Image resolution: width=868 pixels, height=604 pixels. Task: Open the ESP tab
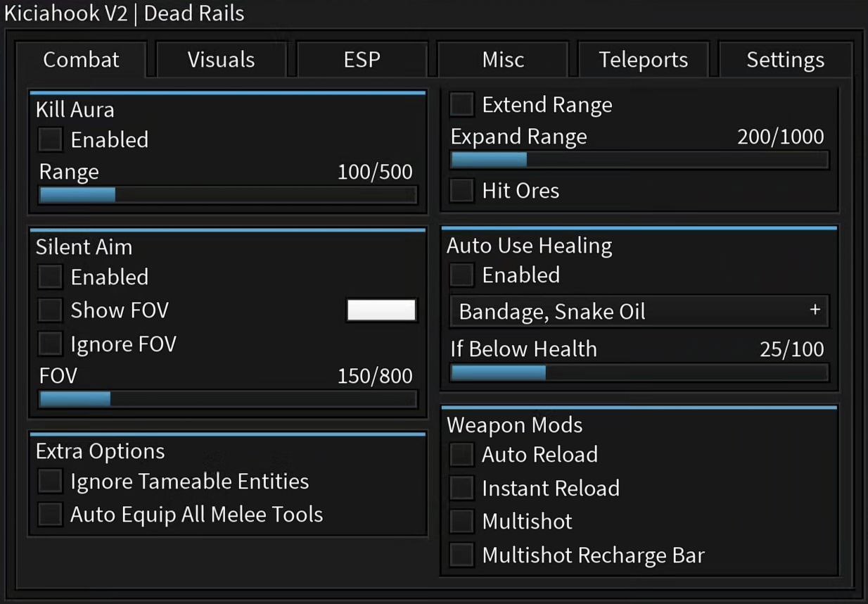point(362,60)
